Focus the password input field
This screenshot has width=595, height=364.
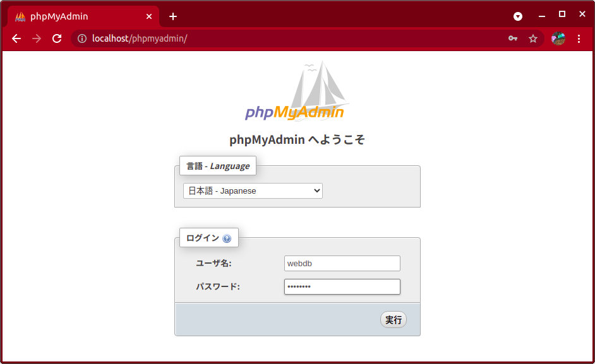click(x=342, y=286)
